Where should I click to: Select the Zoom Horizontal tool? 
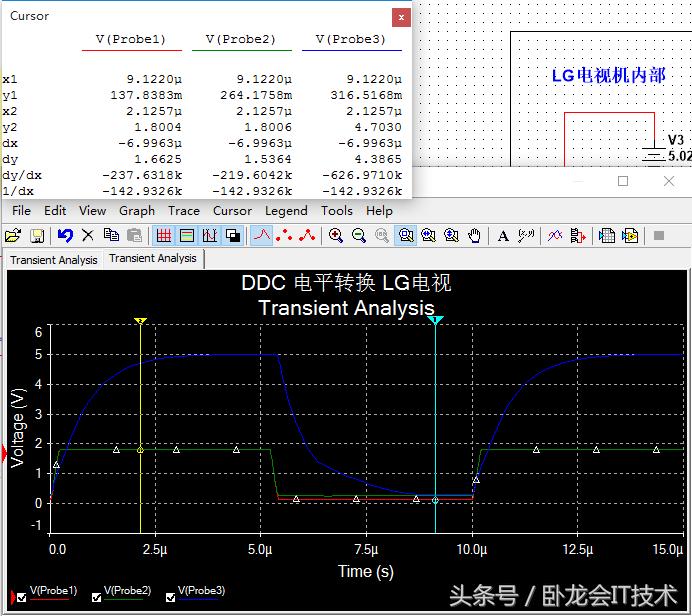tap(428, 236)
